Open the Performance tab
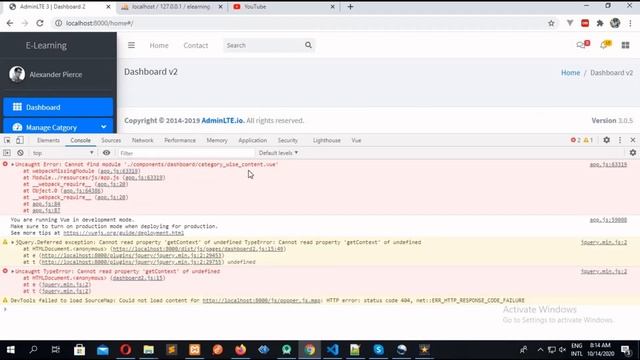Image resolution: width=640 pixels, height=360 pixels. click(180, 140)
